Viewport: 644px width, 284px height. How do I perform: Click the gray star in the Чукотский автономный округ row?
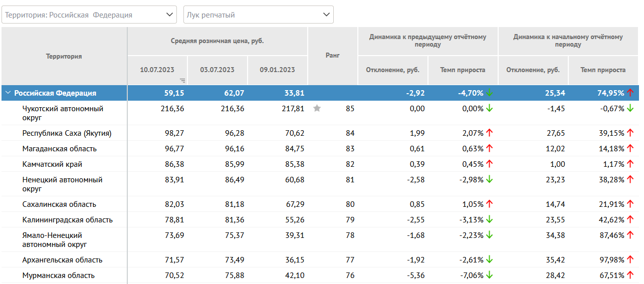(x=317, y=108)
